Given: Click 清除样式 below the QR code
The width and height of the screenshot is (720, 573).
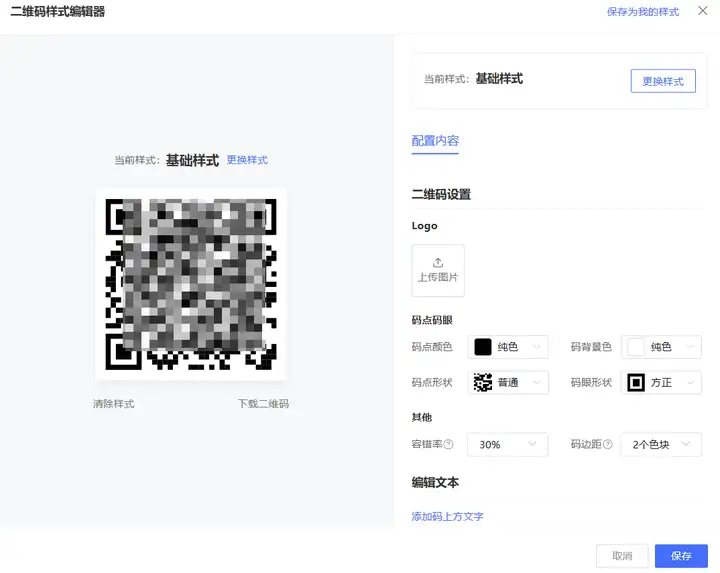Looking at the screenshot, I should [113, 404].
